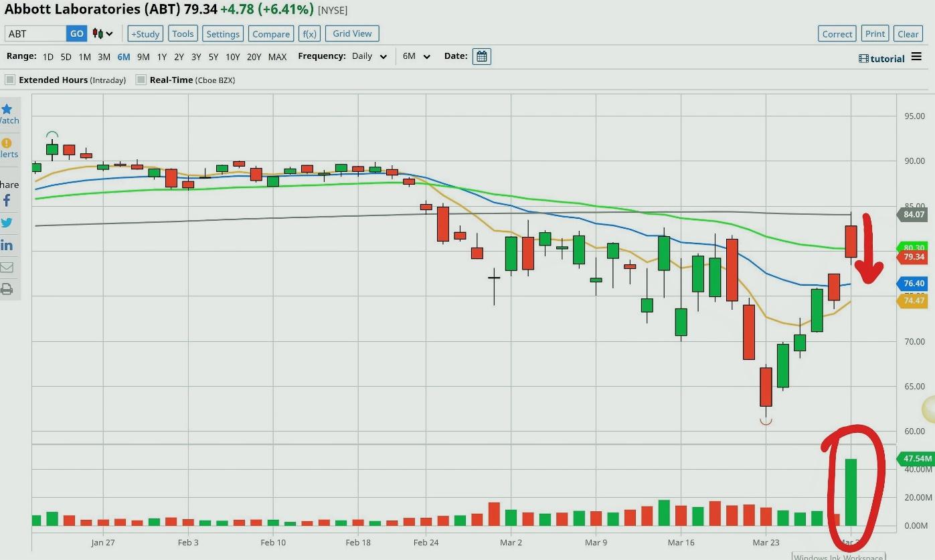Click the orange 74.47 moving average label
Screen dimensions: 935x560
point(913,301)
